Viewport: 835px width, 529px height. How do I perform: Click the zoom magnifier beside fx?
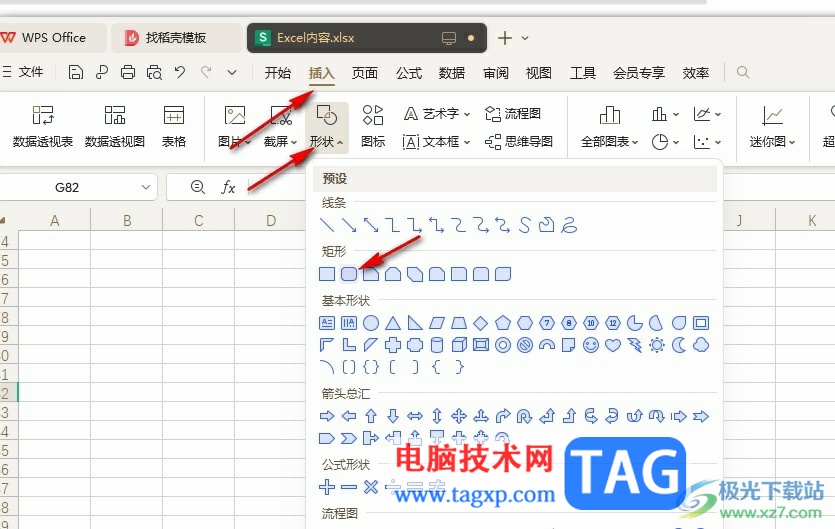click(x=198, y=187)
